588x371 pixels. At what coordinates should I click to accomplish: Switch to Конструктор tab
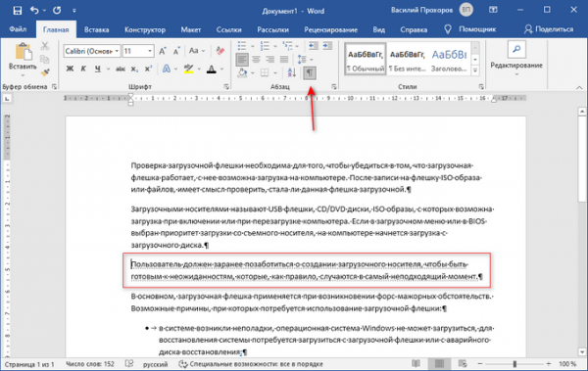(145, 29)
